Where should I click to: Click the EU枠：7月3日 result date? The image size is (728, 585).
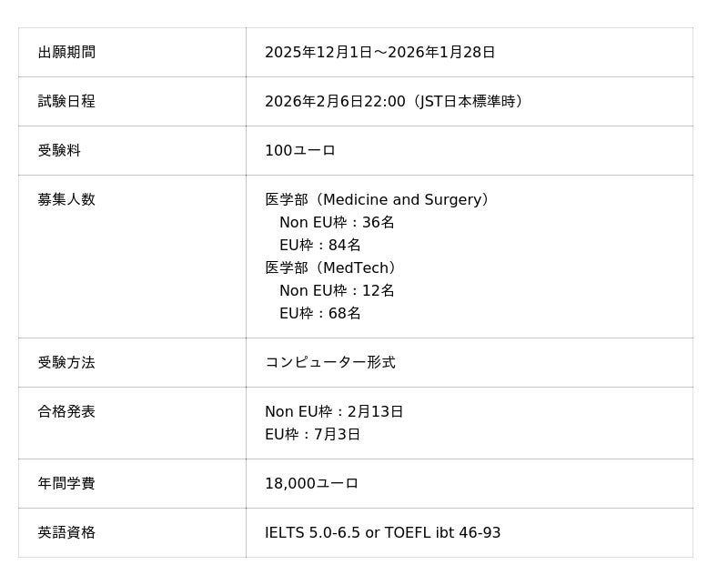coord(312,435)
